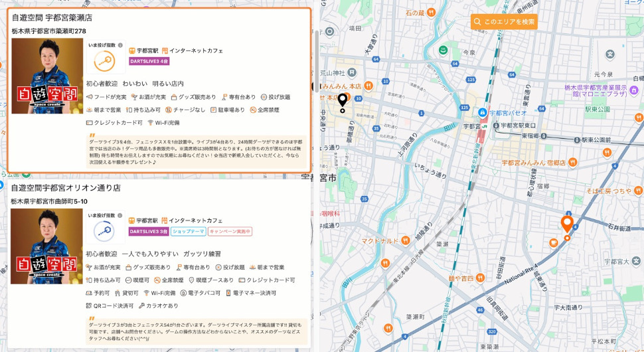Click the そば工房 つちや restaurant marker
The image size is (644, 352).
638,191
